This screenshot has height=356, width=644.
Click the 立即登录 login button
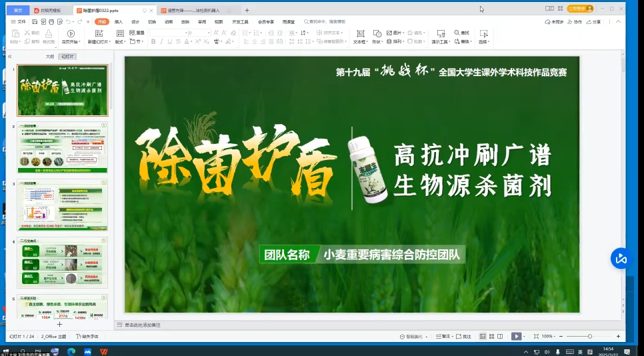(579, 9)
